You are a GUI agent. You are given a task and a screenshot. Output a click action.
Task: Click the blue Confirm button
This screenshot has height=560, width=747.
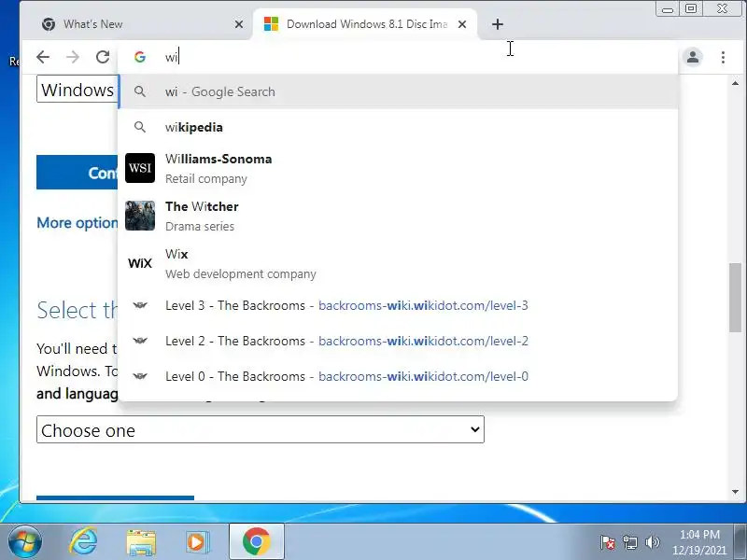click(x=78, y=173)
